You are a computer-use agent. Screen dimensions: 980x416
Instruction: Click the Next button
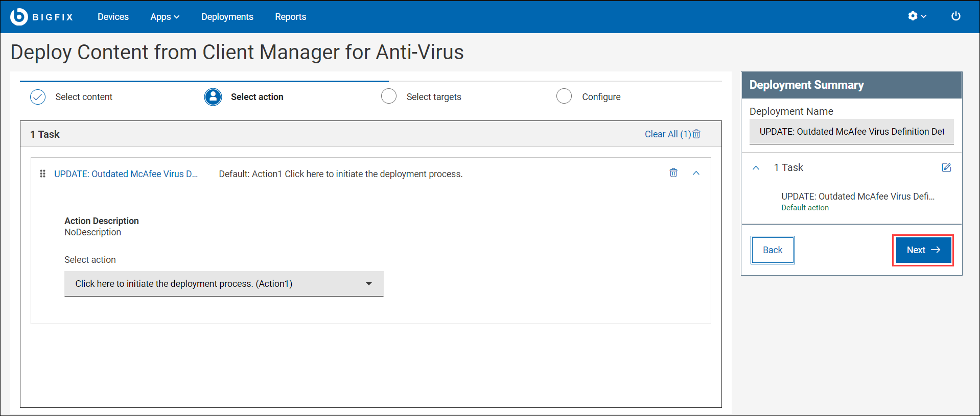[923, 250]
